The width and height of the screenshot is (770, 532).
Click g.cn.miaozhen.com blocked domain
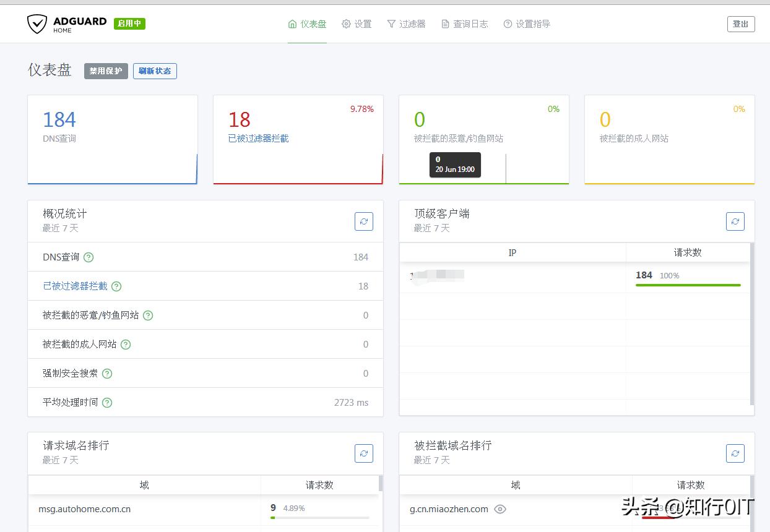[449, 509]
